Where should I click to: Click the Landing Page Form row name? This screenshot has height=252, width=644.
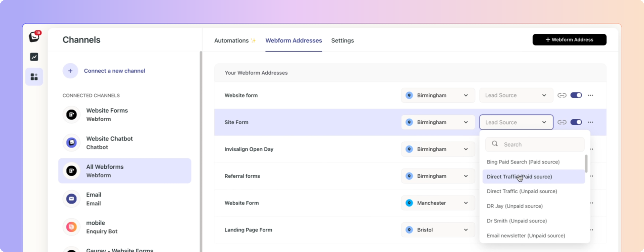point(248,230)
